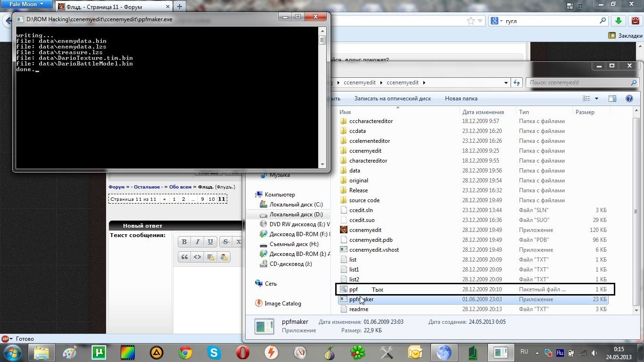Viewport: 644px width, 362px height.
Task: Toggle underline formatting in the editor
Action: click(210, 242)
